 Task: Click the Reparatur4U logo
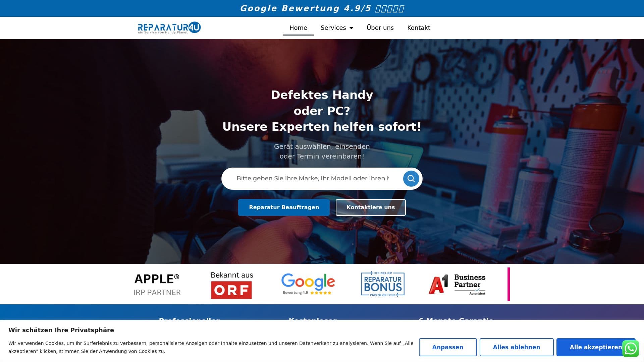click(x=169, y=28)
